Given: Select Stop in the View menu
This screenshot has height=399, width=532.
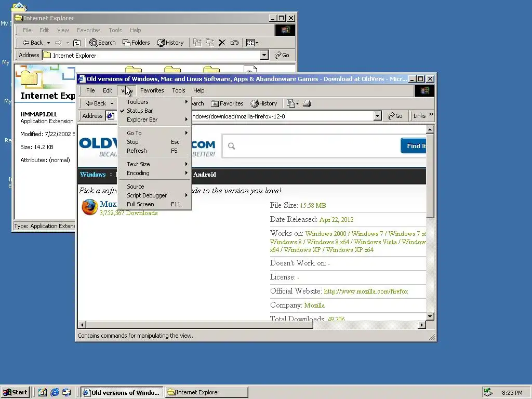Looking at the screenshot, I should coord(155,142).
